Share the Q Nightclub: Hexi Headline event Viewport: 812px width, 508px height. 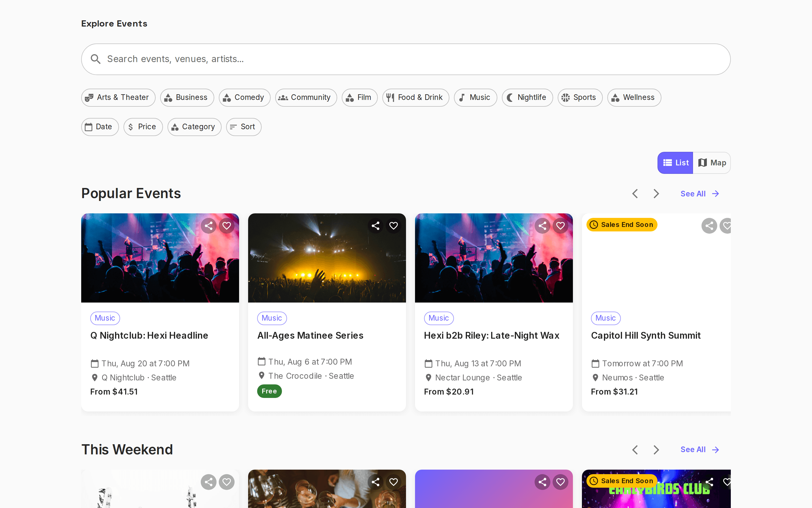click(x=208, y=226)
